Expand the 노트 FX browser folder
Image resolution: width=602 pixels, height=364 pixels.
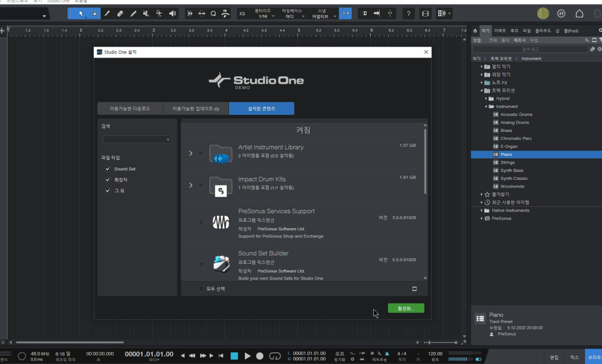click(x=482, y=83)
